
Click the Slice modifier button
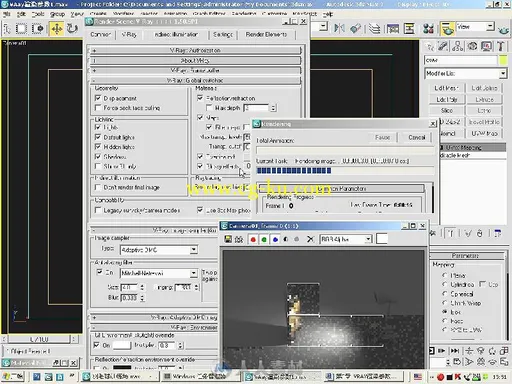pyautogui.click(x=446, y=110)
